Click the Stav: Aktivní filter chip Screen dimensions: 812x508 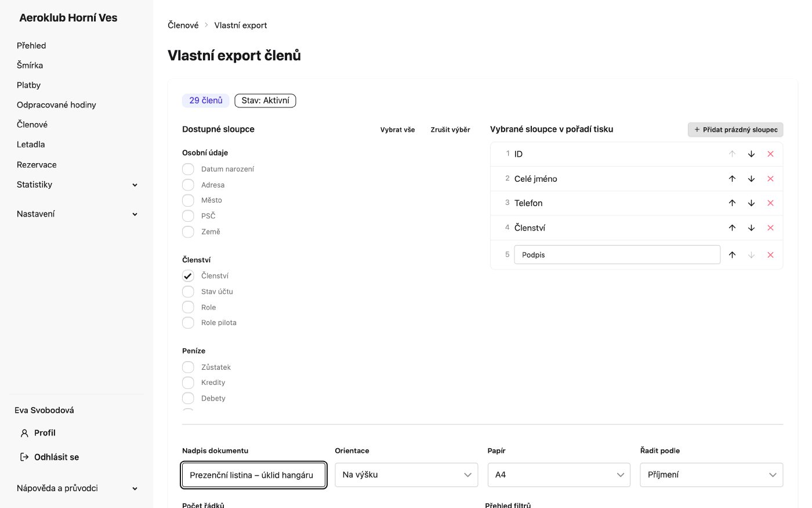pyautogui.click(x=265, y=100)
